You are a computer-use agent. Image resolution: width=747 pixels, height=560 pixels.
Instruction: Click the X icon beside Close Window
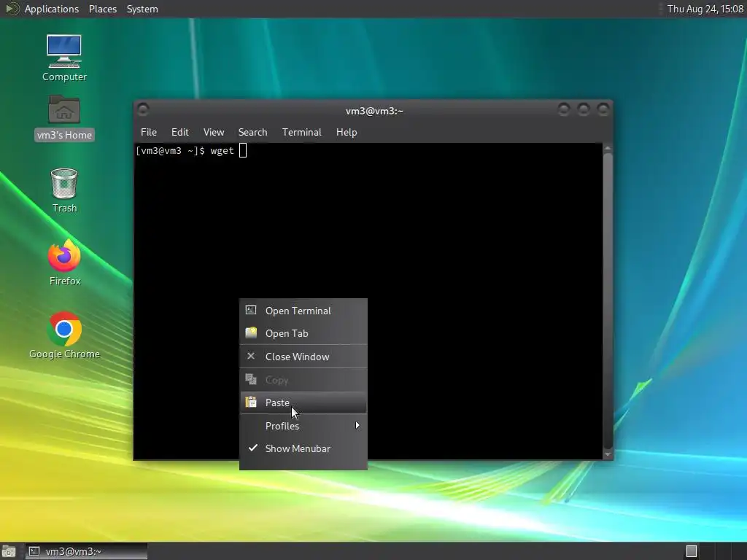251,356
